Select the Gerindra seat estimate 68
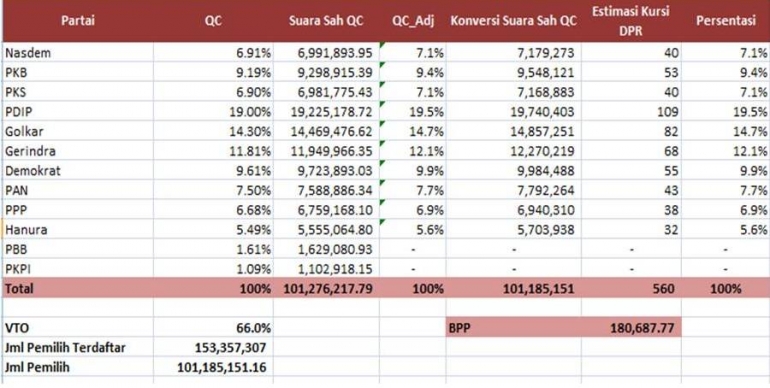The width and height of the screenshot is (770, 388). tap(631, 151)
